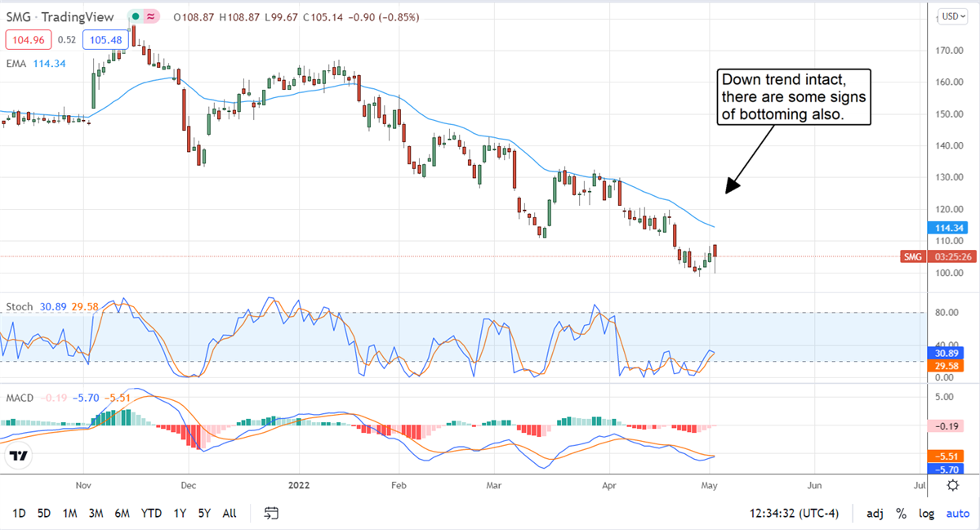Select the 5D time range
The width and height of the screenshot is (980, 530).
(44, 514)
